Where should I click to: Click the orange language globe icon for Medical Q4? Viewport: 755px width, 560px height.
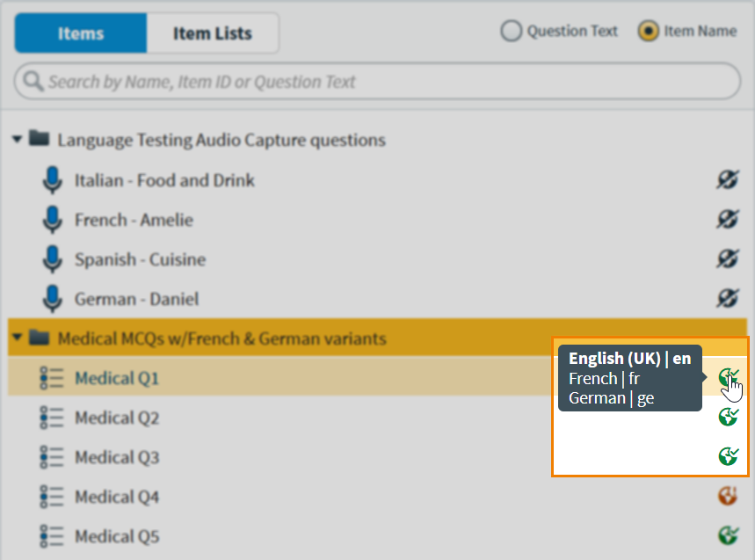click(x=728, y=497)
